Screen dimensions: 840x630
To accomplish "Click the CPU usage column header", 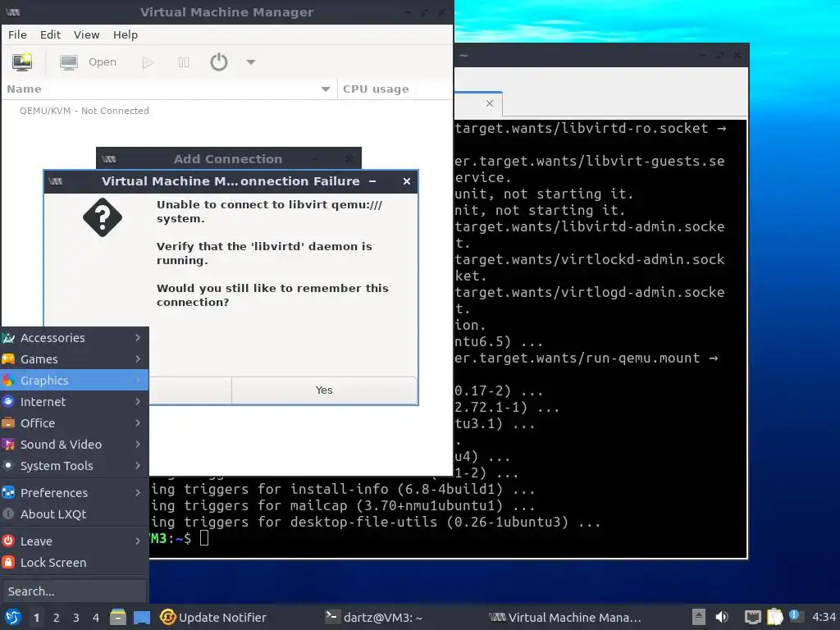I will click(395, 89).
